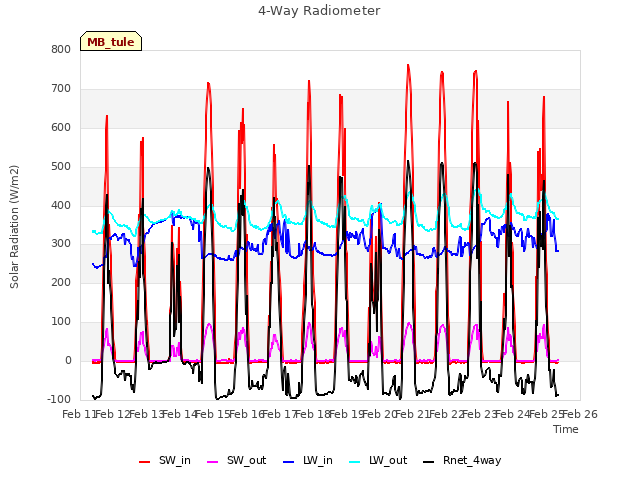Click the 400 y-axis tick label

[61, 205]
